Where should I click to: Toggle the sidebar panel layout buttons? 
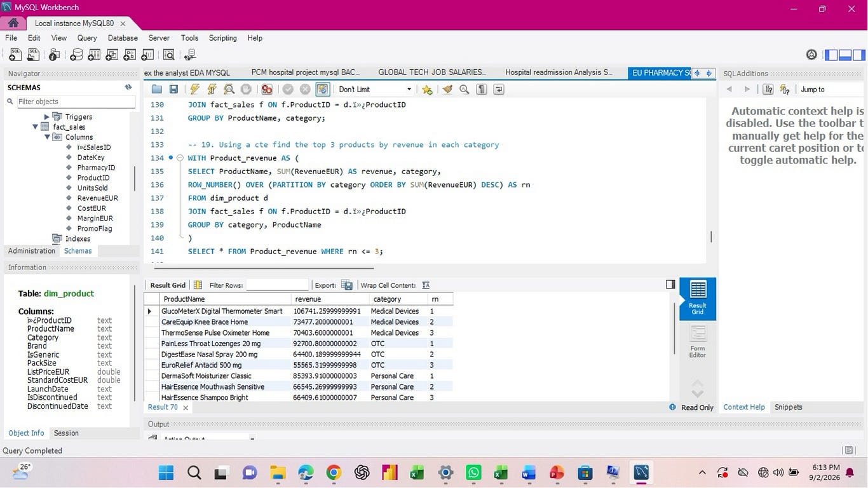845,55
